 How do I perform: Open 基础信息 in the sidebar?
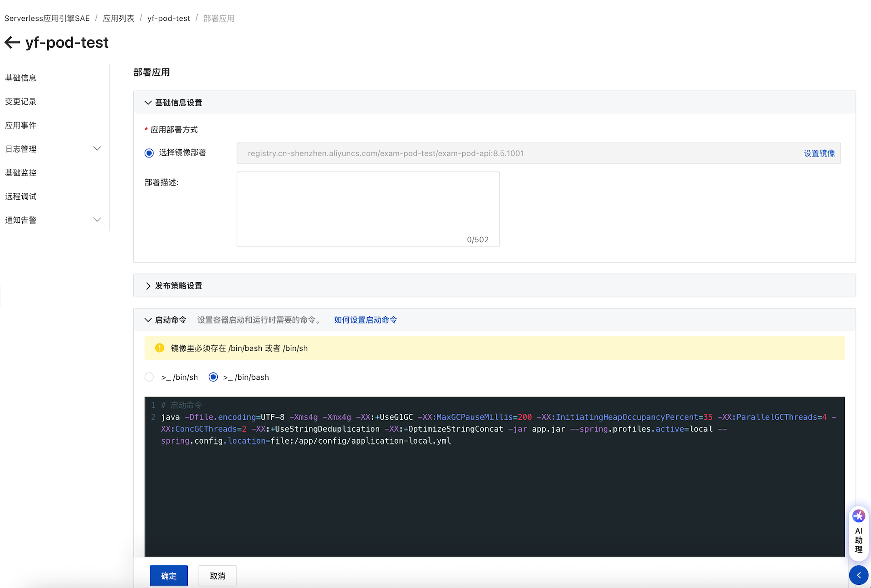(21, 78)
